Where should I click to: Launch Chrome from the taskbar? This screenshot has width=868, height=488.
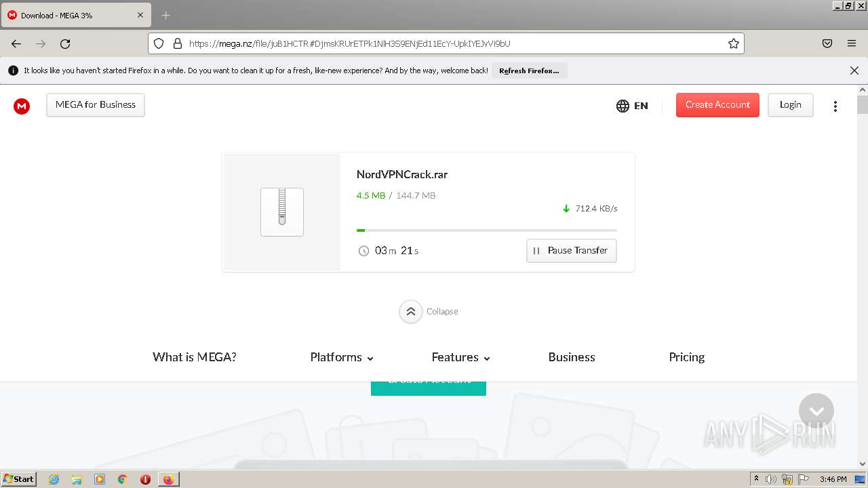click(x=123, y=479)
